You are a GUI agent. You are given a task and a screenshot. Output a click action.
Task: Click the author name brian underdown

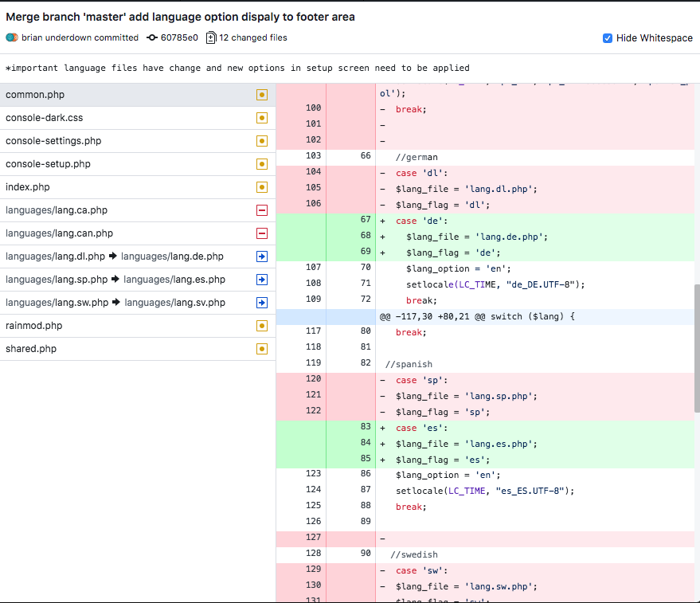click(x=80, y=37)
